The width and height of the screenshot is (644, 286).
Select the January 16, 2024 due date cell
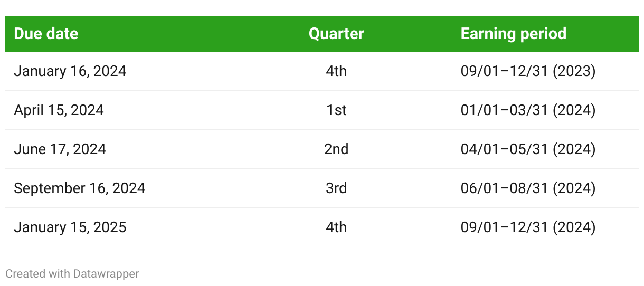(70, 71)
